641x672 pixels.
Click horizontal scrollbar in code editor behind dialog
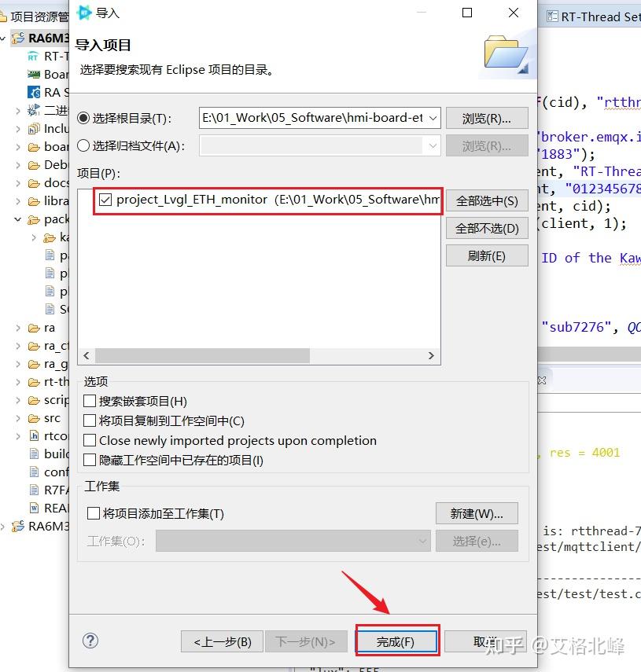click(589, 354)
